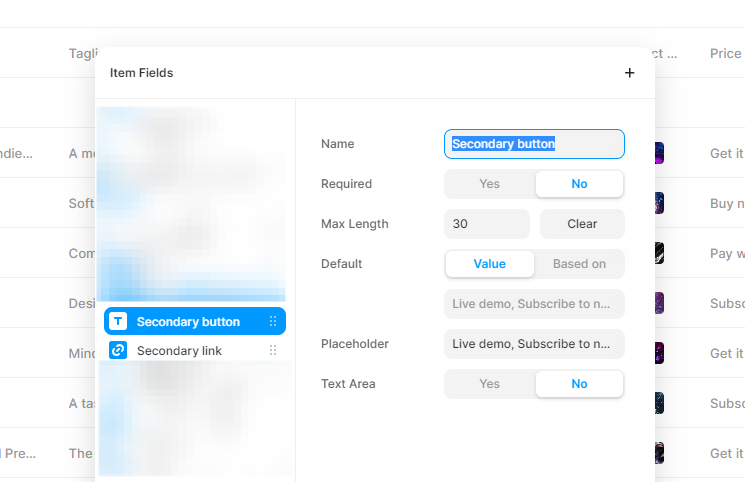Click the Price column header
The height and width of the screenshot is (482, 745).
click(725, 53)
